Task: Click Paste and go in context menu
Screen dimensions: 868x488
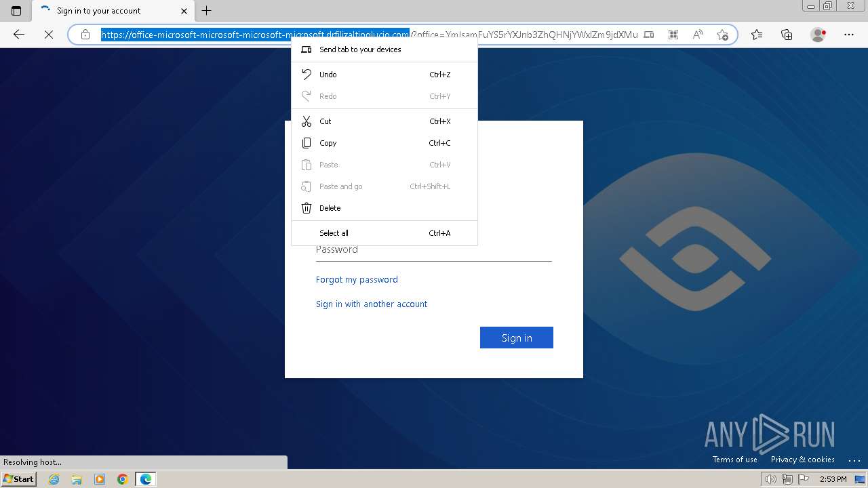Action: pyautogui.click(x=384, y=186)
